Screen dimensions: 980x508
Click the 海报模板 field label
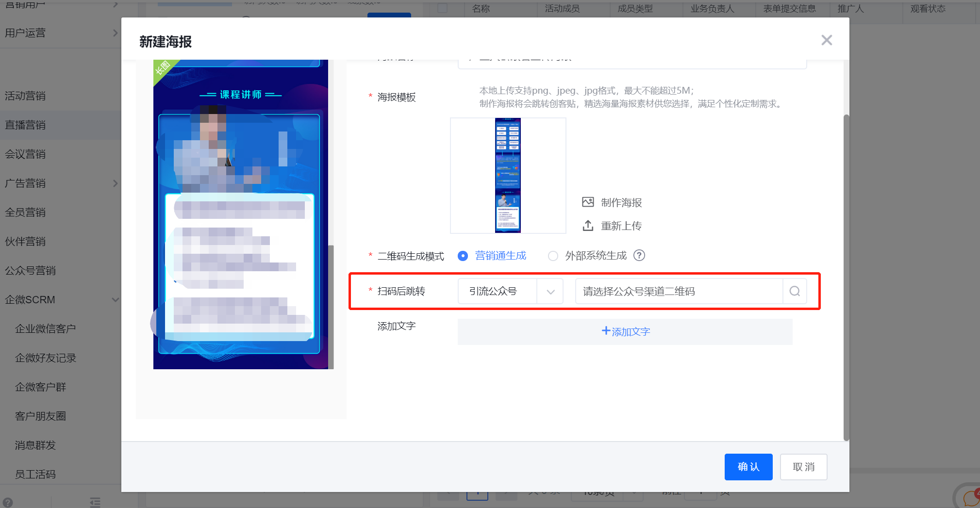397,97
